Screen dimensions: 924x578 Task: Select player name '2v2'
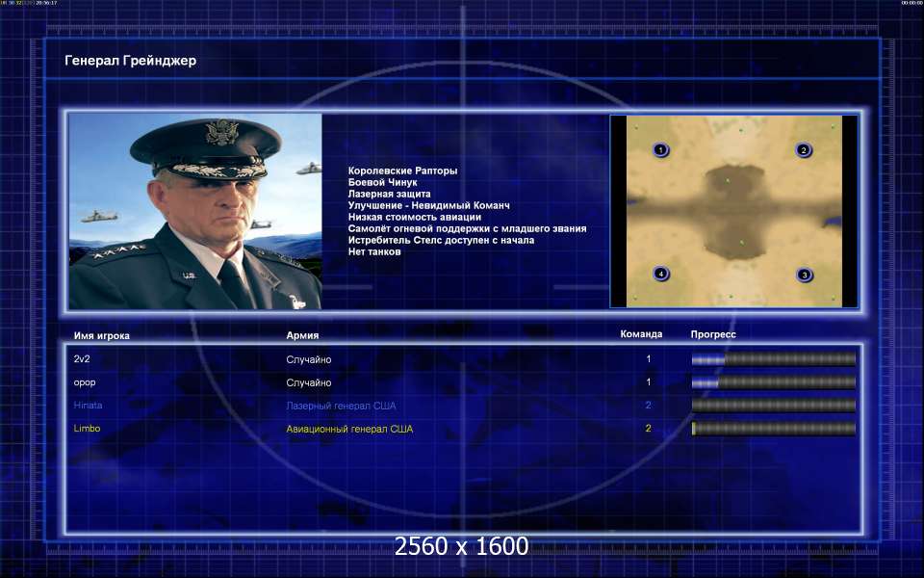tap(82, 358)
